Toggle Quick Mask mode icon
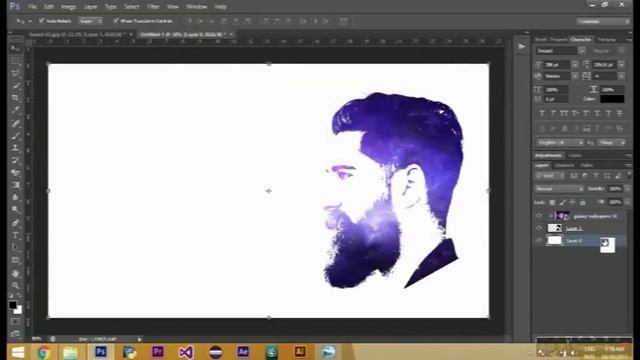 click(16, 322)
